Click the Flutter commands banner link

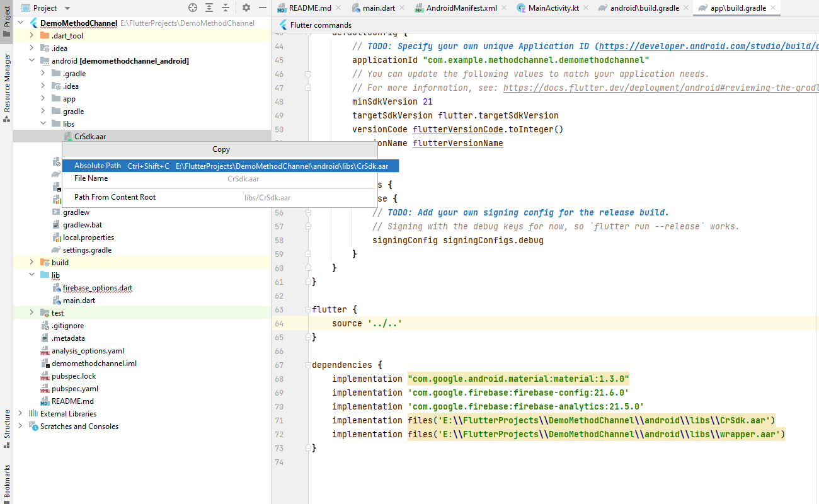pos(321,25)
